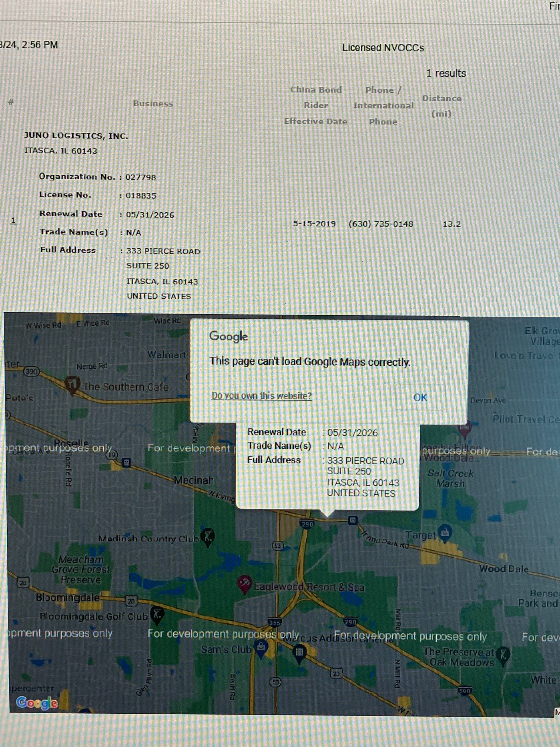
Task: Click the Distance (mi) column header
Action: tap(441, 106)
